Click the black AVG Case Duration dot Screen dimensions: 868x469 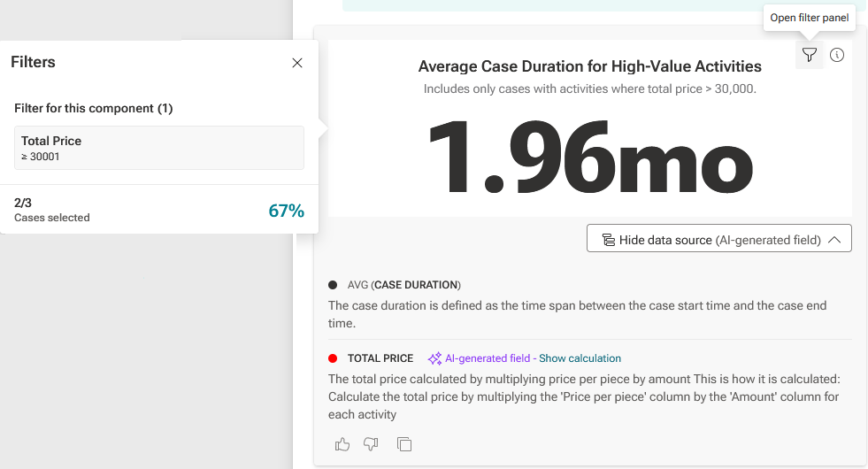click(x=333, y=285)
